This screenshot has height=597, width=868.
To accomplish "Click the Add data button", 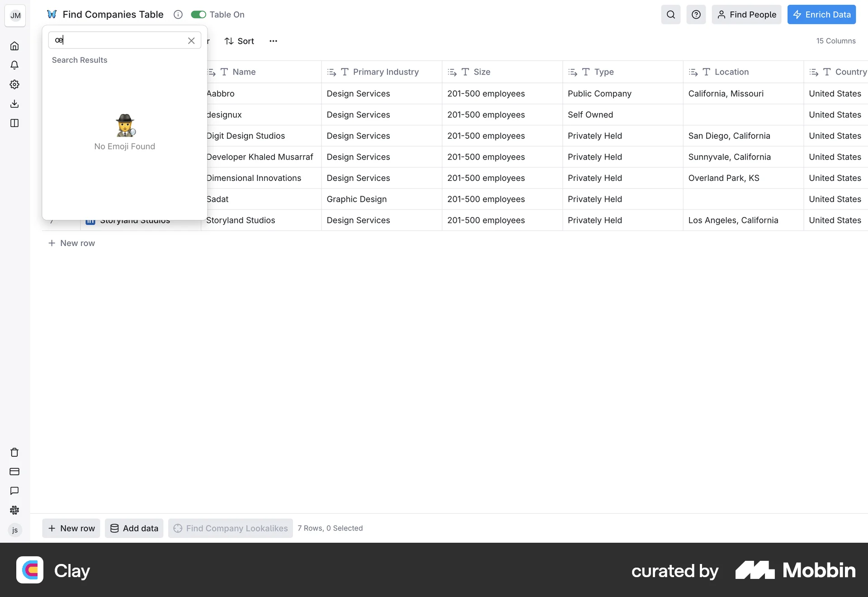I will [x=134, y=528].
